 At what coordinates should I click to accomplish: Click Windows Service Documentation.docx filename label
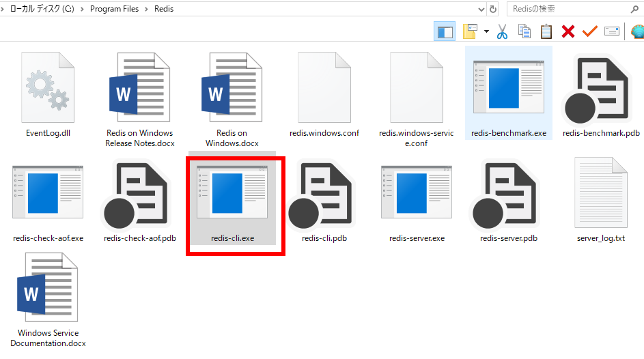point(48,338)
